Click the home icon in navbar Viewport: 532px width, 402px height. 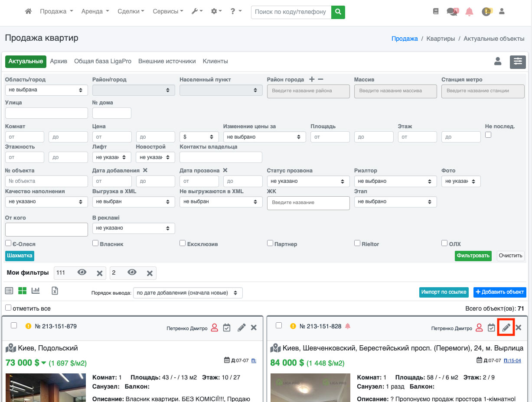[29, 12]
